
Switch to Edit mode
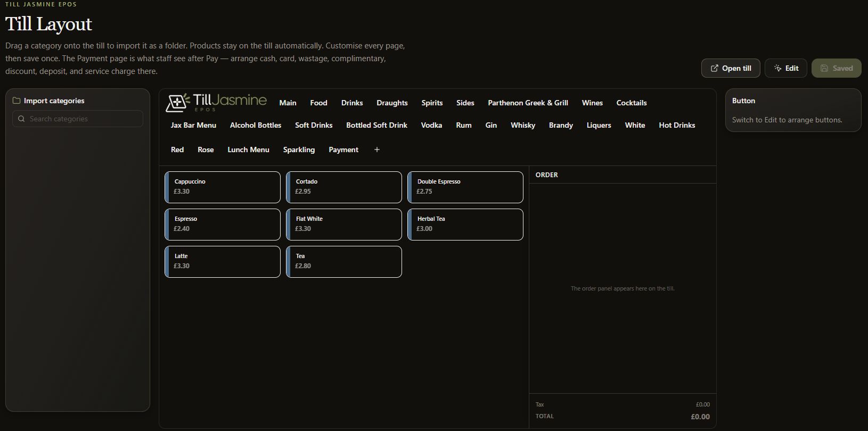click(x=786, y=68)
